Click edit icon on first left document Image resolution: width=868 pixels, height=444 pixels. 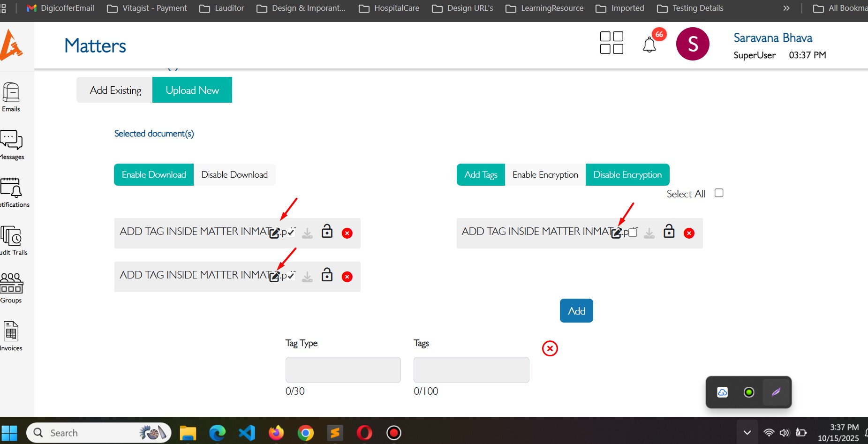point(274,233)
